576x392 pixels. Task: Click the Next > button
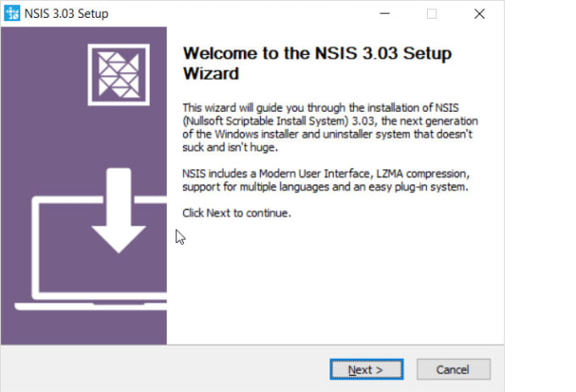366,369
